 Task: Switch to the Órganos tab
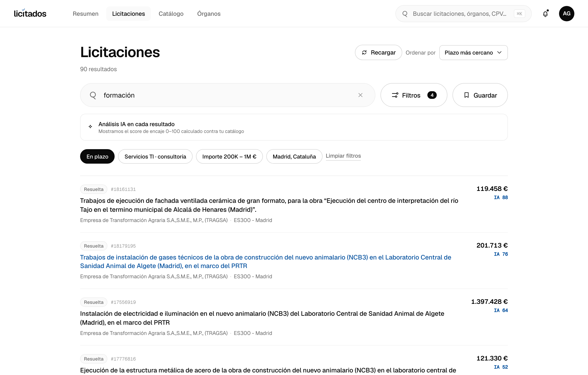[x=209, y=14]
